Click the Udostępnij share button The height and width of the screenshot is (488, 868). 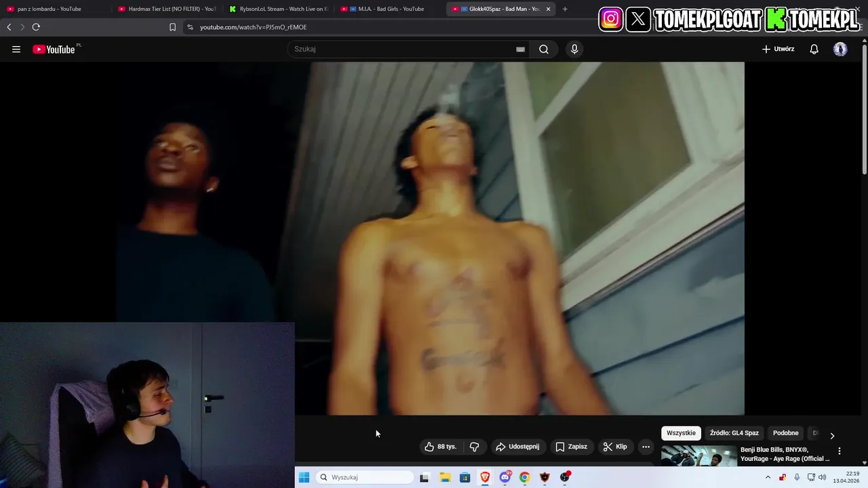click(x=518, y=447)
